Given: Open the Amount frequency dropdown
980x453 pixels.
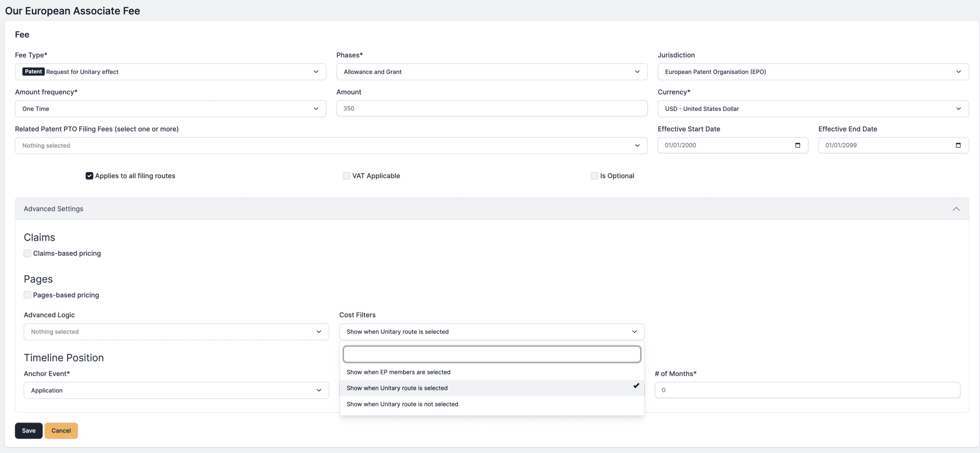Looking at the screenshot, I should click(x=170, y=109).
